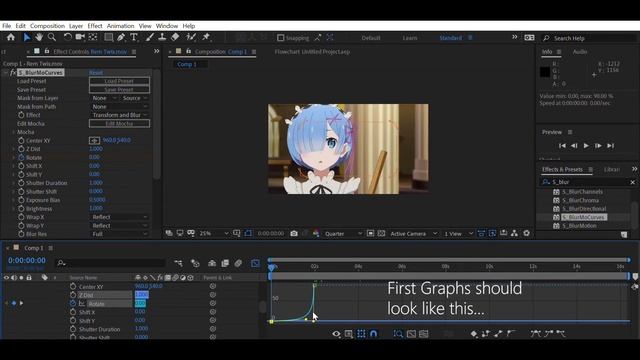The height and width of the screenshot is (360, 640).
Task: Click the Save Preset button
Action: pos(119,89)
